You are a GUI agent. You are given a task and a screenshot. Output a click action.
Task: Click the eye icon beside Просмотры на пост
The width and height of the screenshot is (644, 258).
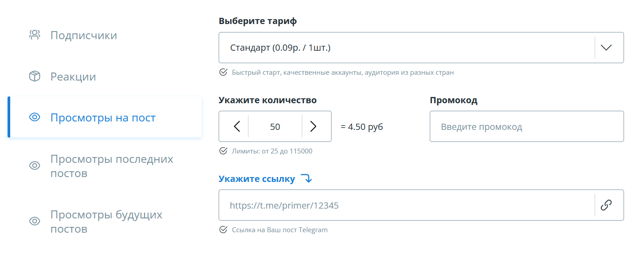click(35, 117)
